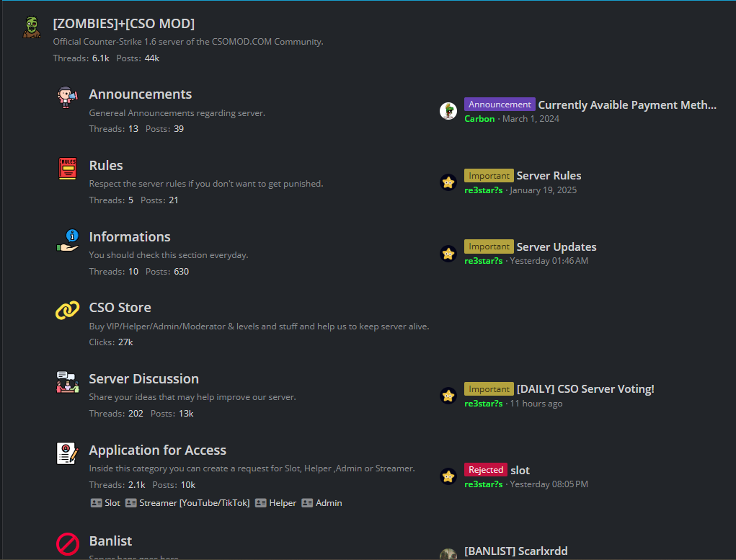Click the Application for Access document icon
This screenshot has height=560, width=736.
pyautogui.click(x=67, y=453)
